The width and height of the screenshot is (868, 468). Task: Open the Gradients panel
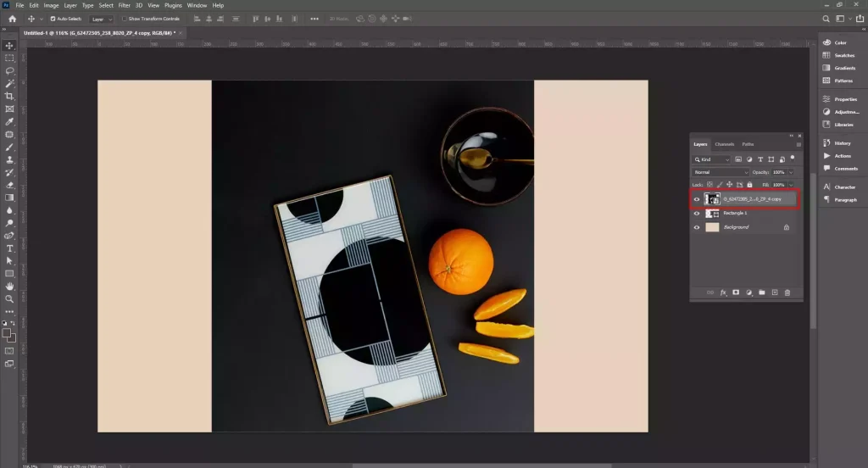[x=838, y=68]
